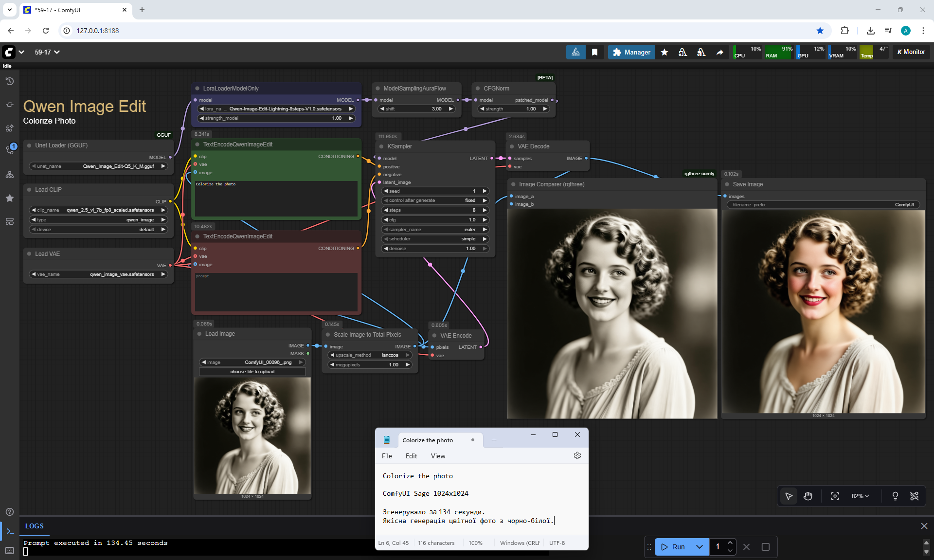Toggle collapse dot on KSampler node

(381, 146)
